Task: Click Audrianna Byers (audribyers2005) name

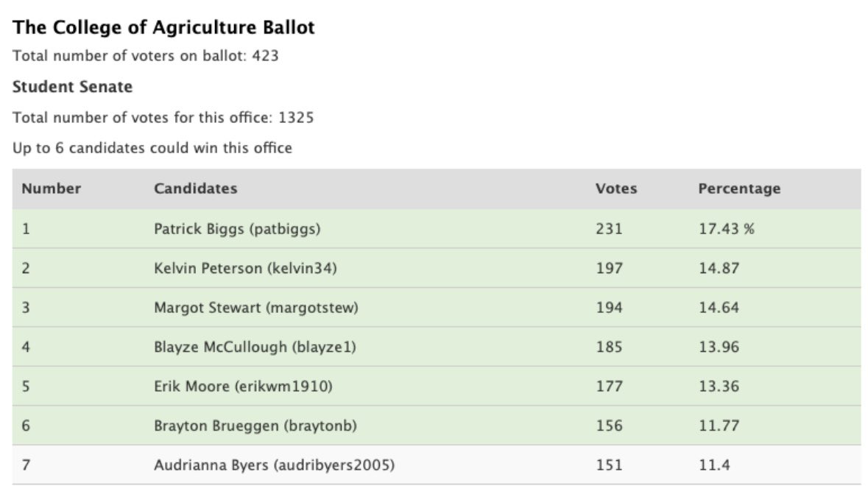Action: pos(274,465)
